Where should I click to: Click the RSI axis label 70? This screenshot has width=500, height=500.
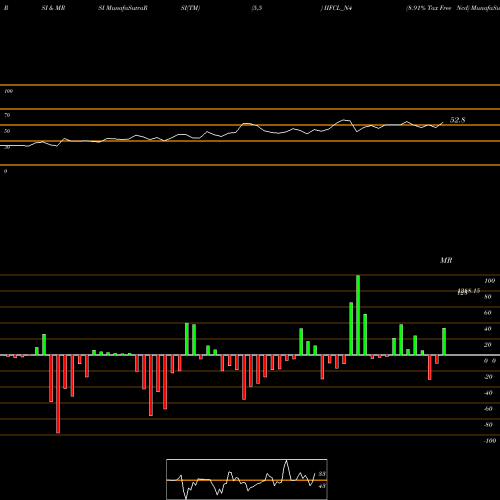pyautogui.click(x=7, y=115)
